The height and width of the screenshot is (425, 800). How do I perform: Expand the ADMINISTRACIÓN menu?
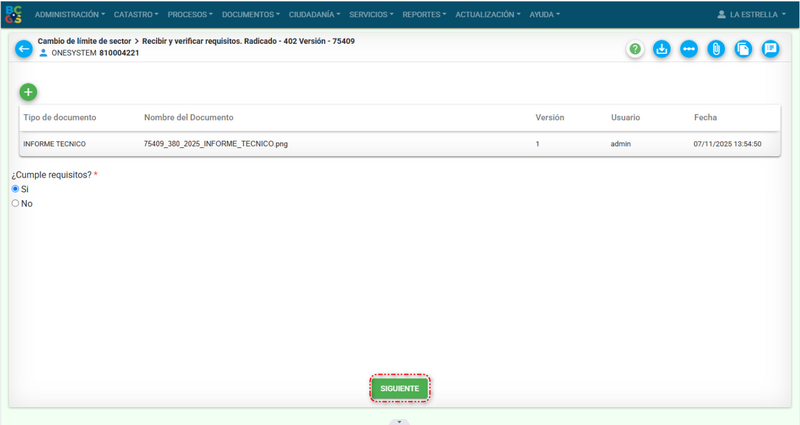pyautogui.click(x=69, y=15)
